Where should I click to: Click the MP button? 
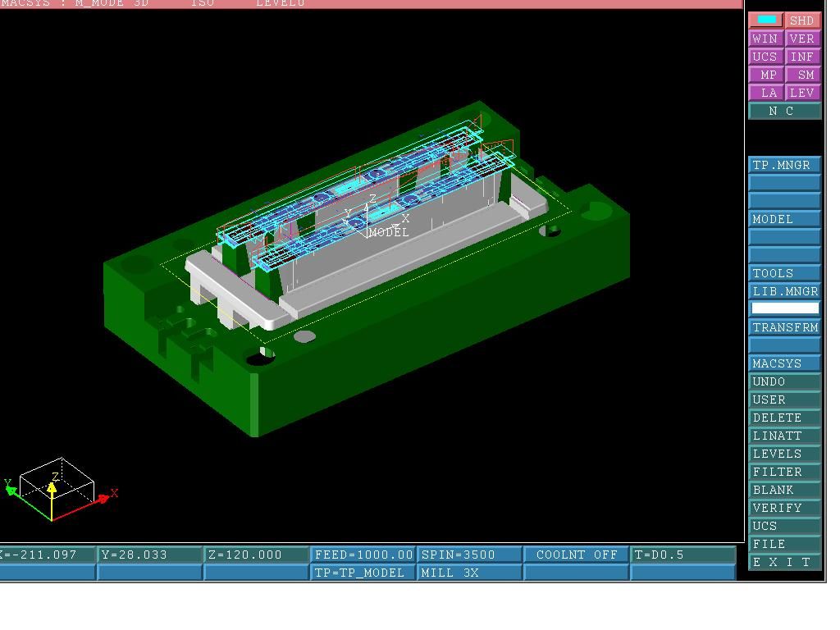click(x=766, y=75)
